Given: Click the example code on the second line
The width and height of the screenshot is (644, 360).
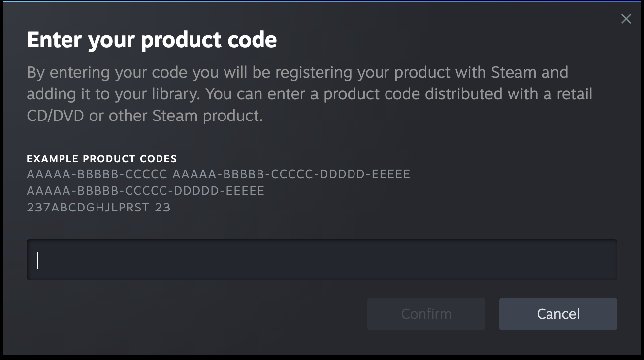Looking at the screenshot, I should (145, 191).
